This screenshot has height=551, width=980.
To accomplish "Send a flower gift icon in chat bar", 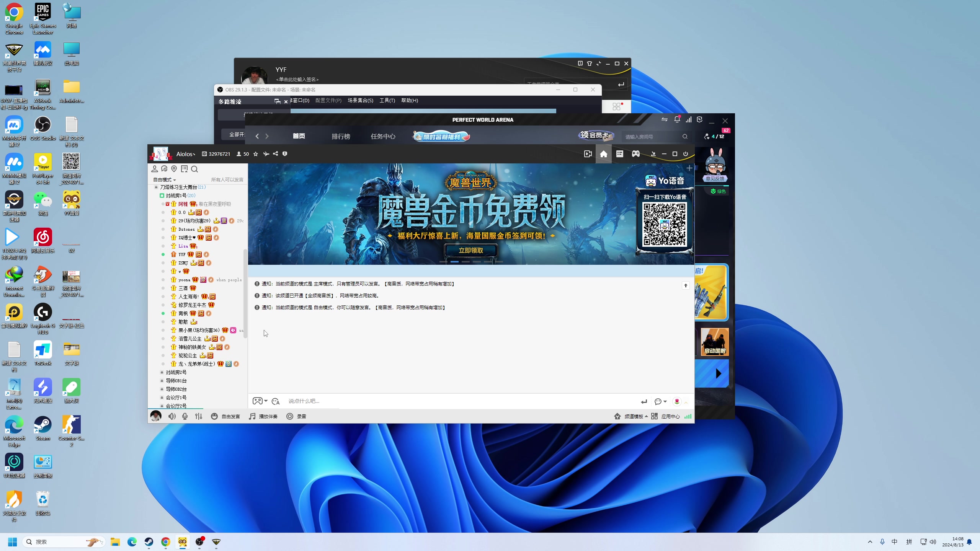I will click(677, 401).
